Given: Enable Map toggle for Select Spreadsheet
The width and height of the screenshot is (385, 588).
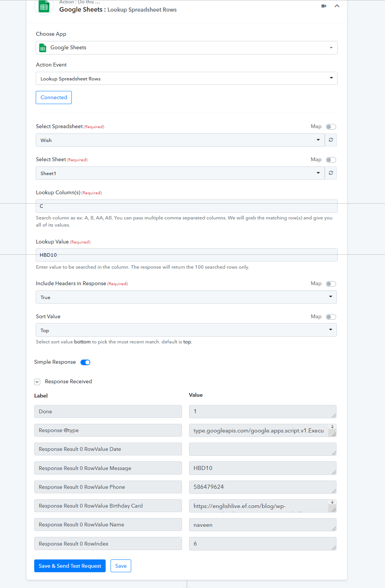Looking at the screenshot, I should tap(331, 127).
